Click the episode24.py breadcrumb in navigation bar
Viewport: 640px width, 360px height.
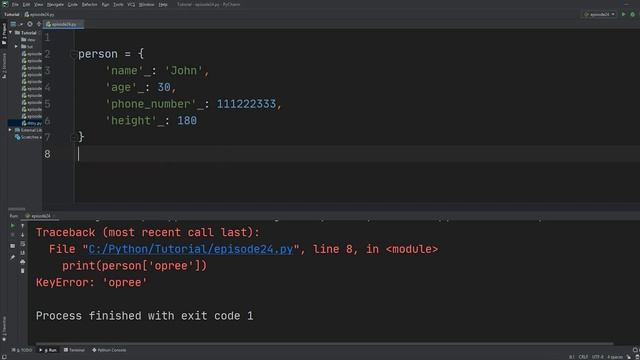(x=39, y=14)
